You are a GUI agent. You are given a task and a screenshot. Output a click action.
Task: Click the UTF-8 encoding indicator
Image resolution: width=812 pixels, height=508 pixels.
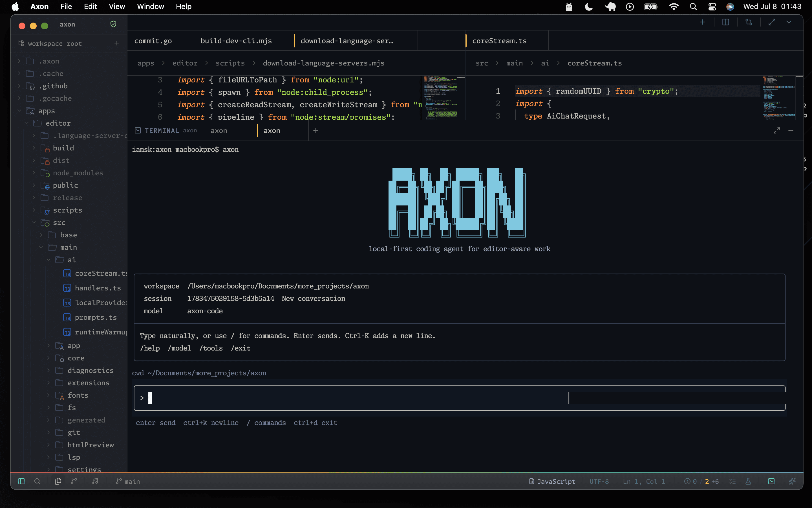click(599, 481)
